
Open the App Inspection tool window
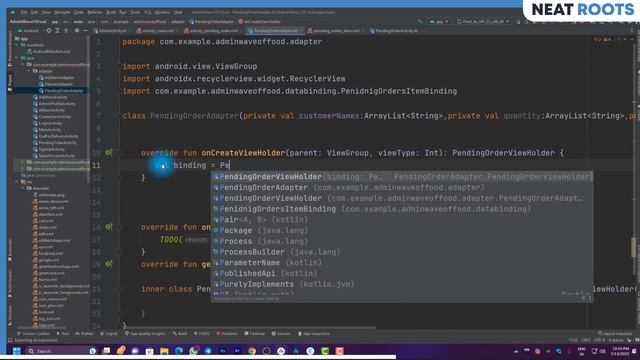point(314,333)
